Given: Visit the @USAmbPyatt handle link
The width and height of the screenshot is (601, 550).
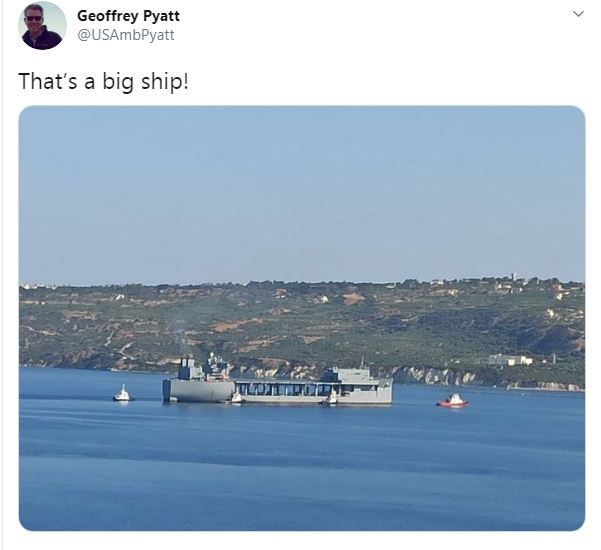Looking at the screenshot, I should click(126, 35).
